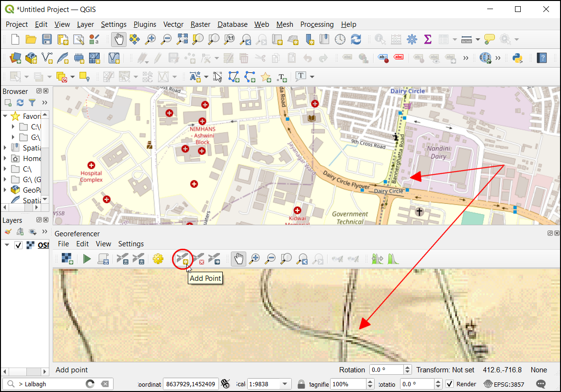Toggle the scale lock padlock icon
The width and height of the screenshot is (561, 392).
301,384
